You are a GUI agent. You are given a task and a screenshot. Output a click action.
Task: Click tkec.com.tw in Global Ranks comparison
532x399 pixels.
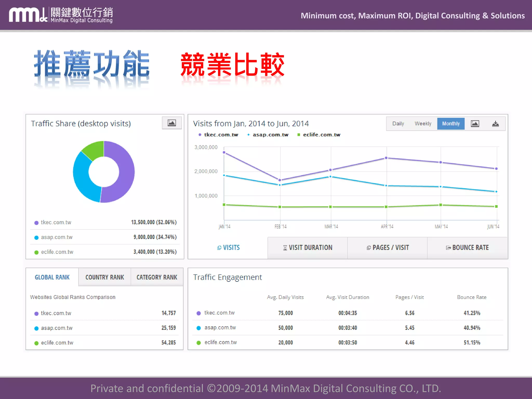click(x=56, y=313)
